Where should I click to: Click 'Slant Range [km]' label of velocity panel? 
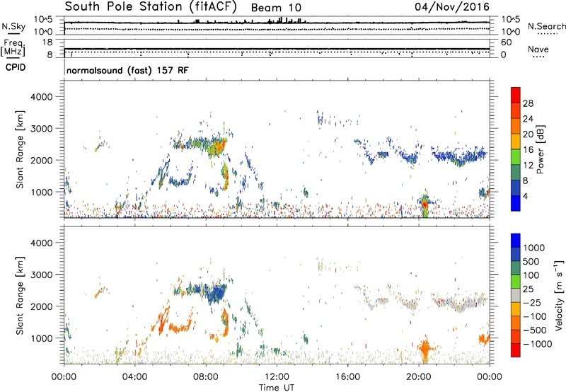[x=20, y=295]
